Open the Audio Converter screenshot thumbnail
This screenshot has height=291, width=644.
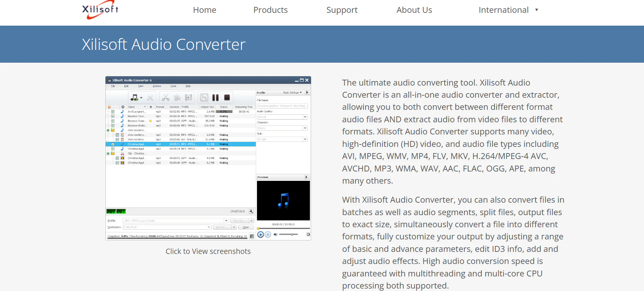[208, 158]
